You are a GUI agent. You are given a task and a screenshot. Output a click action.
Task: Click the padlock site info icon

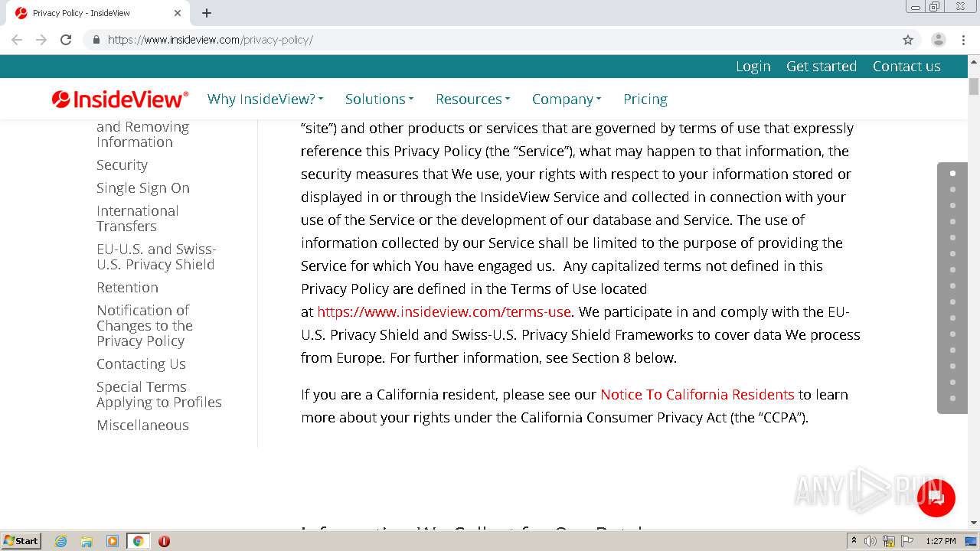(x=96, y=40)
